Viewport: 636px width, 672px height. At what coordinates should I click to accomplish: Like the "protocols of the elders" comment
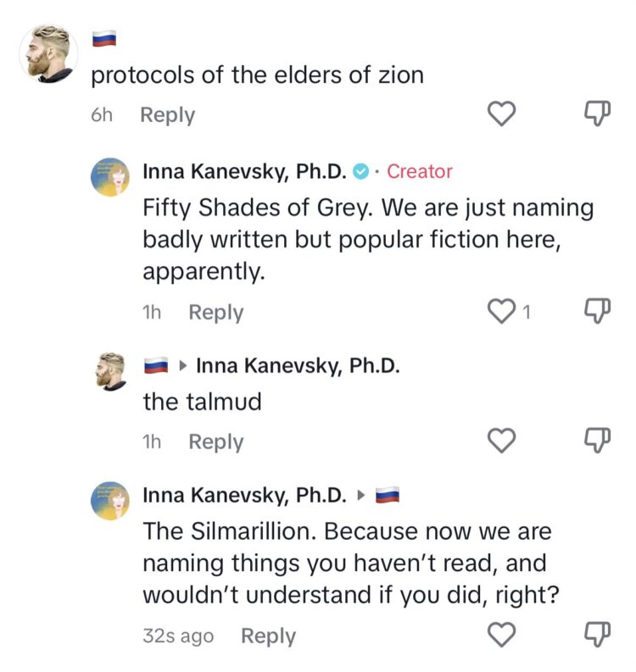tap(504, 114)
